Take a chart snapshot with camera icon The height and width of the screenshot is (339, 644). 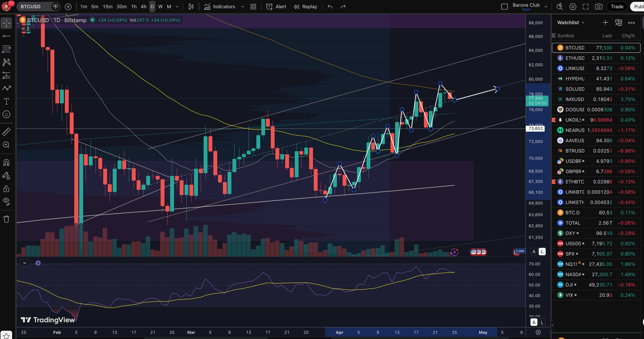(x=599, y=7)
